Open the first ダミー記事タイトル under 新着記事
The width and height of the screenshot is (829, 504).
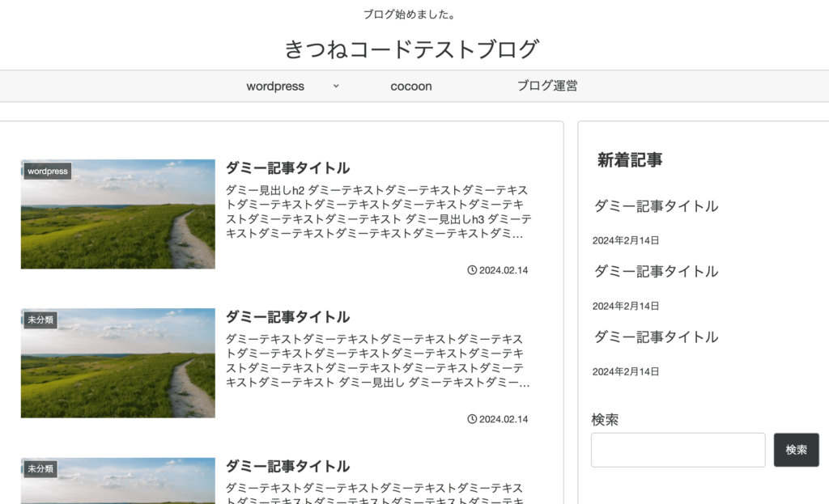pos(656,206)
